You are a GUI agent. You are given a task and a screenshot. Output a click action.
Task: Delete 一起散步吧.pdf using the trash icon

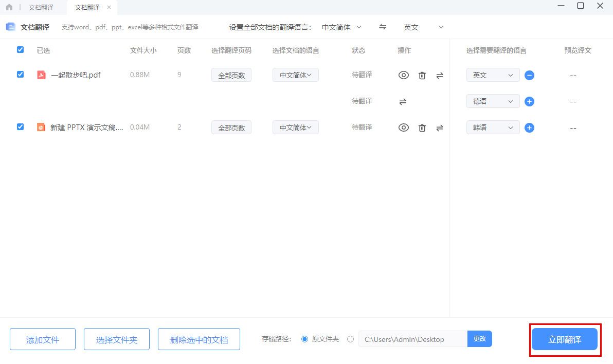(x=422, y=76)
